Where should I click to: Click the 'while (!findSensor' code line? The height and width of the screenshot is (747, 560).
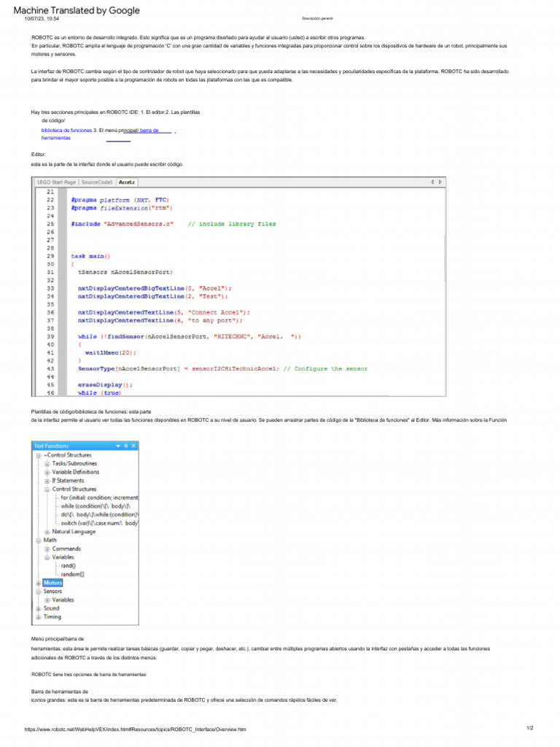[190, 337]
